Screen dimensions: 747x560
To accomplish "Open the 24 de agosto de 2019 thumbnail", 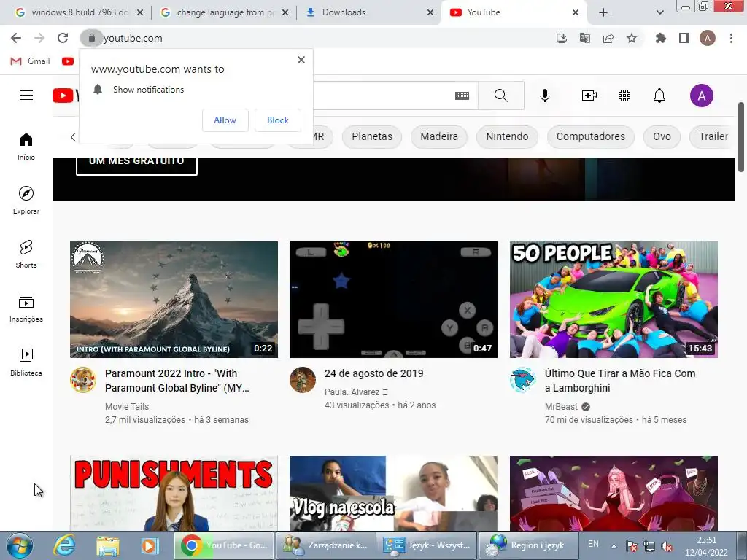I will tap(393, 300).
